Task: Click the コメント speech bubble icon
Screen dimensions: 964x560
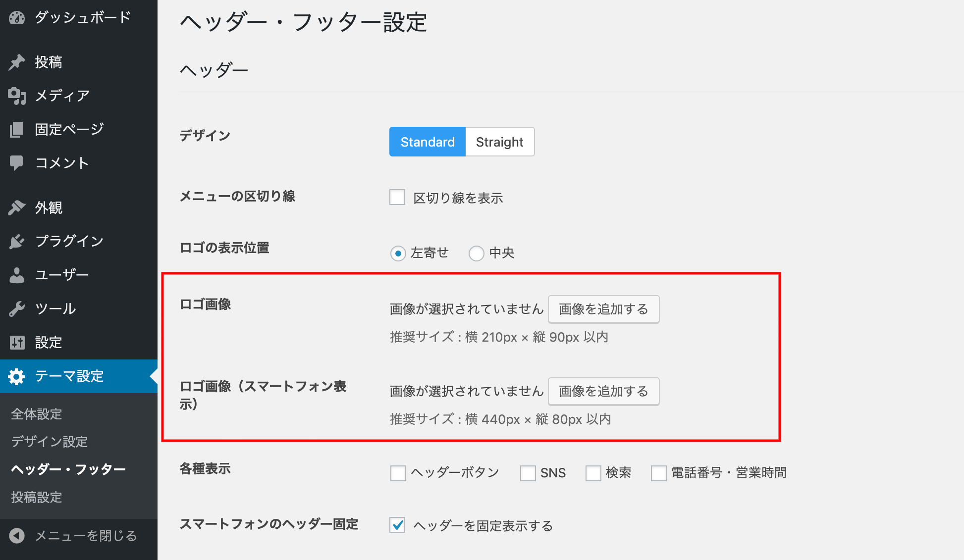Action: (x=17, y=163)
